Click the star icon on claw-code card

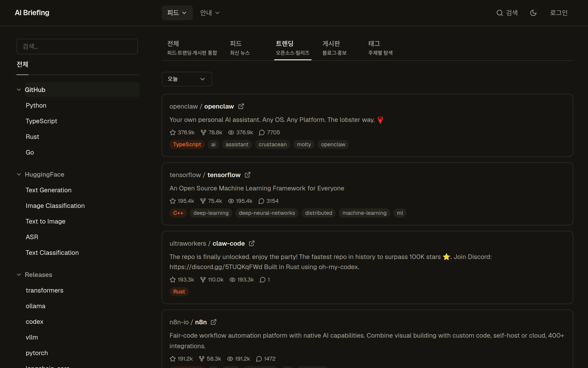[172, 280]
